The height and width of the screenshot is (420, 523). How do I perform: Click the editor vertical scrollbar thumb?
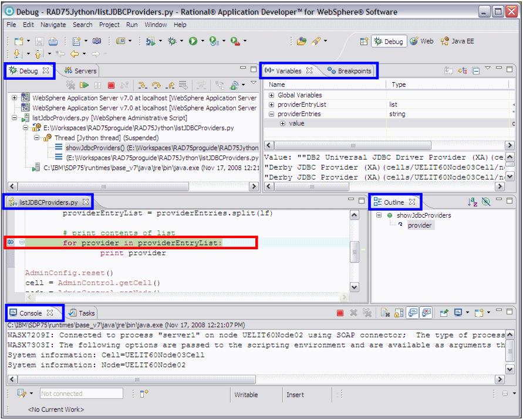[354, 252]
